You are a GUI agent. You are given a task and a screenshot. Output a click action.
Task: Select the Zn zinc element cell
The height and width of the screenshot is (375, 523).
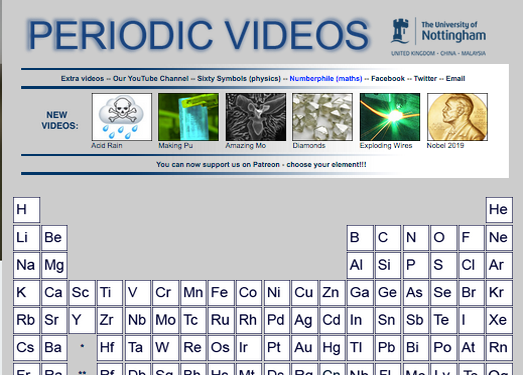click(332, 293)
